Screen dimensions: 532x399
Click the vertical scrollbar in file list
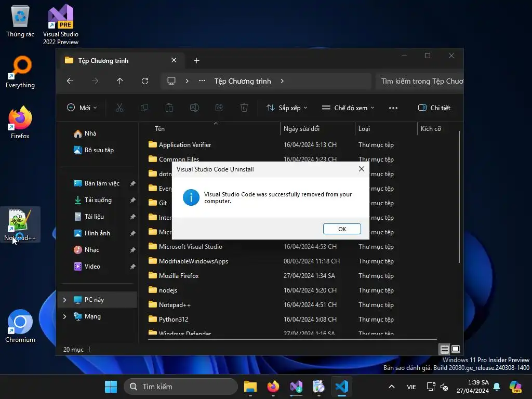[459, 197]
